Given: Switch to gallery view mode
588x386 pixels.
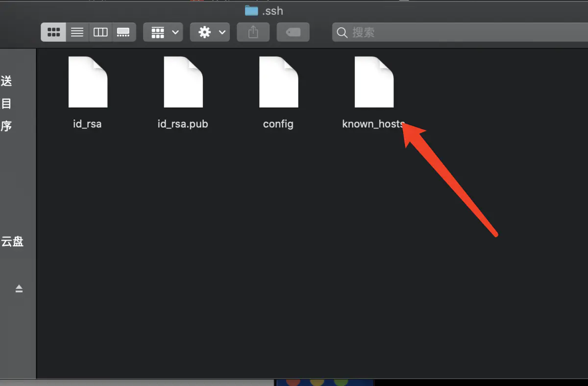Looking at the screenshot, I should click(124, 32).
